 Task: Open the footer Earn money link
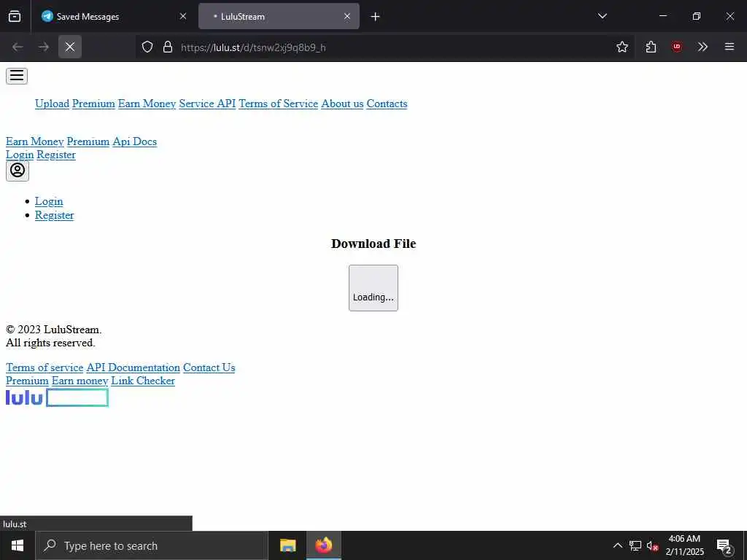(80, 381)
